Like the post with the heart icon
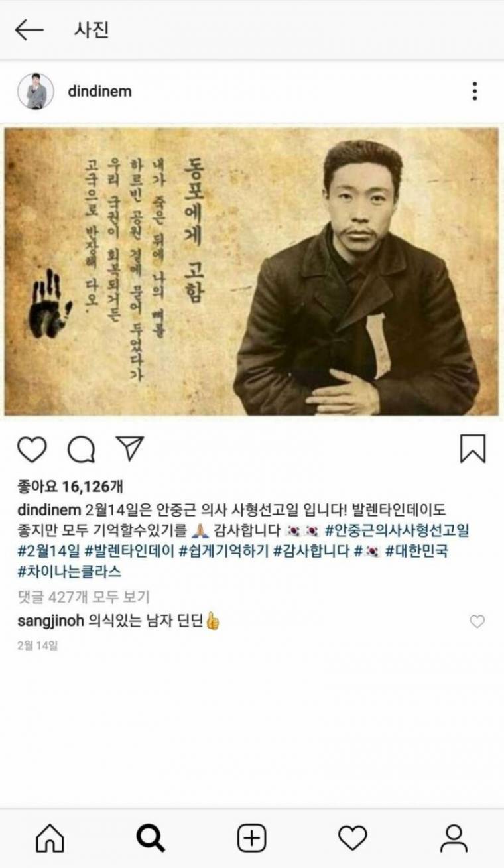This screenshot has width=504, height=868. click(32, 449)
